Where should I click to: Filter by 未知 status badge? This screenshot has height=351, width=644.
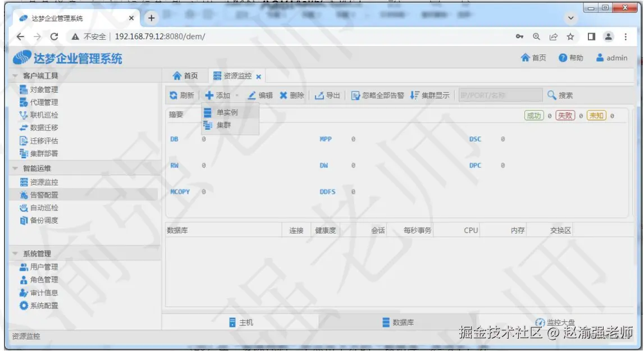596,116
